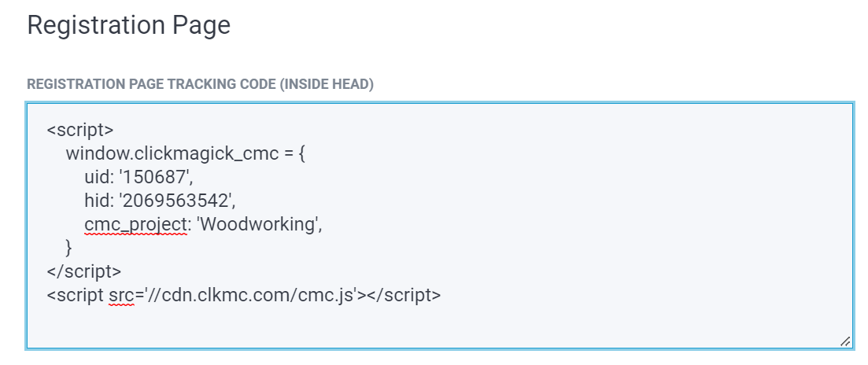
Task: Click the underlined src attribute
Action: click(x=121, y=296)
